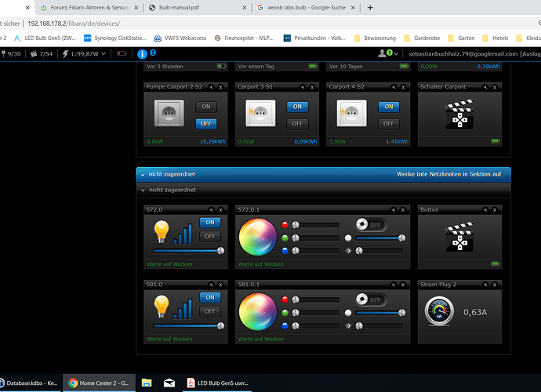Image resolution: width=541 pixels, height=392 pixels.
Task: Click the light bulb icon of device 572.0
Action: pos(162,231)
